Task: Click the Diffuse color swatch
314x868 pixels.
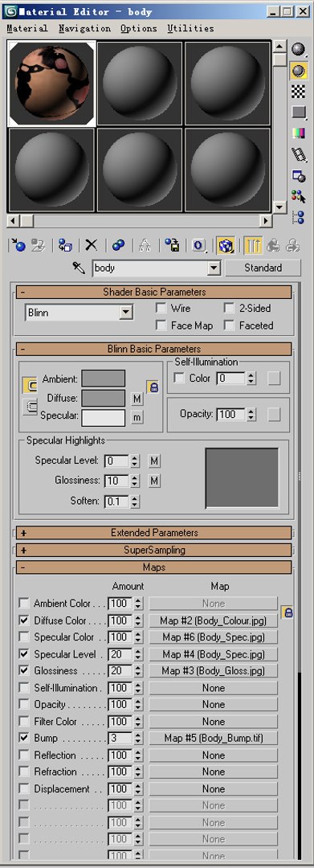Action: pyautogui.click(x=104, y=398)
